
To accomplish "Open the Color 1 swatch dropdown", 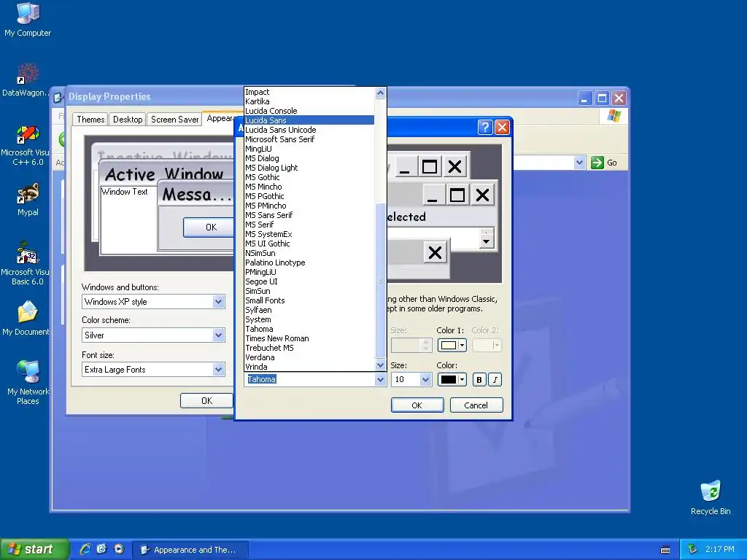I will point(452,345).
